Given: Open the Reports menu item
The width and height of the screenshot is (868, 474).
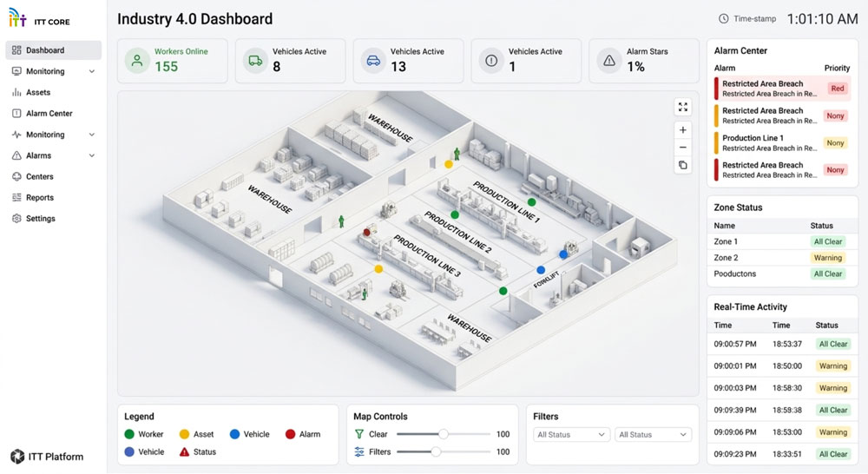Looking at the screenshot, I should click(x=54, y=198).
